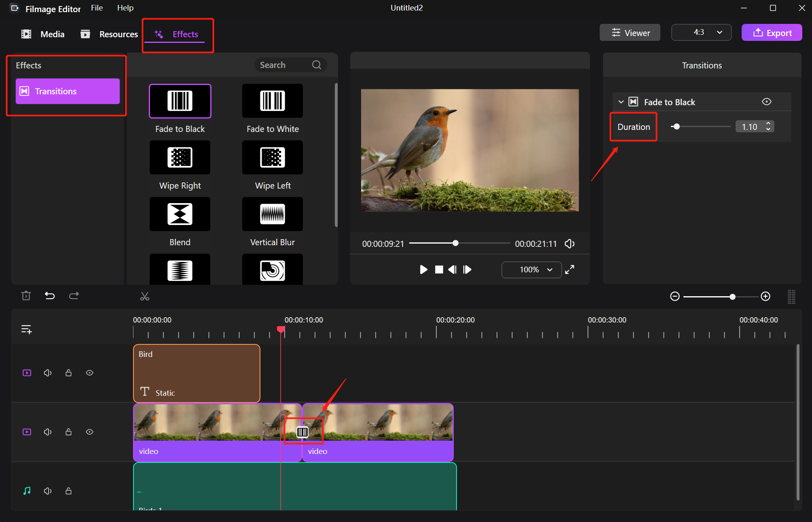Click the scissors split tool
The width and height of the screenshot is (812, 522).
145,296
